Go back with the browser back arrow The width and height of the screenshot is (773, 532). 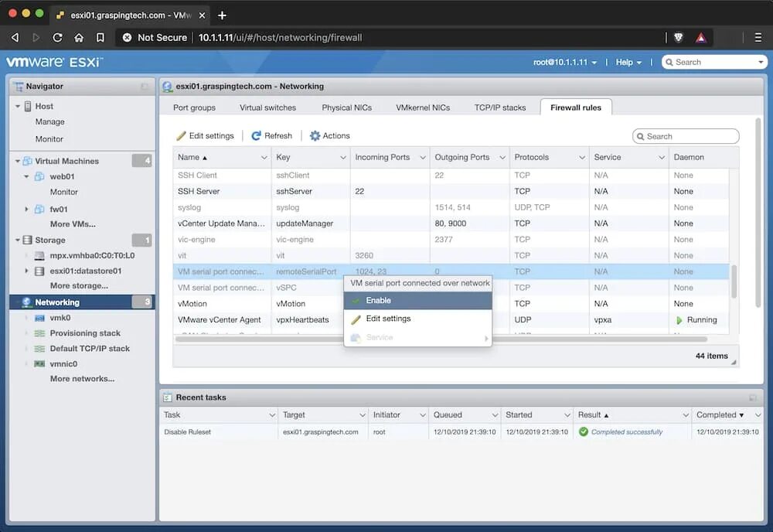coord(15,37)
